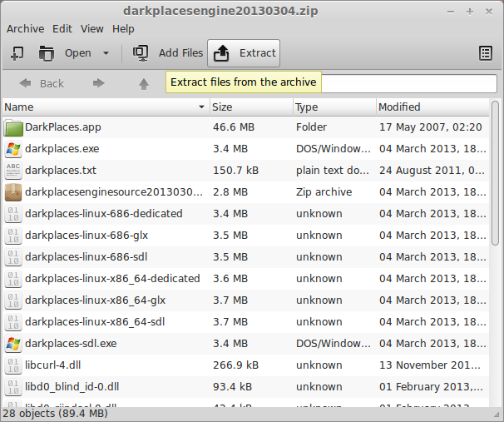Viewport: 504px width, 422px height.
Task: Select darkplaces.txt file name
Action: (61, 171)
